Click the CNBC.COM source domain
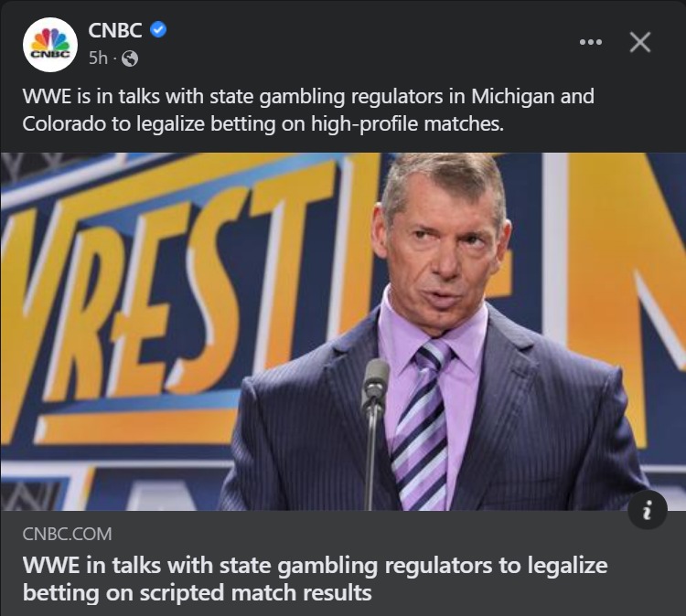This screenshot has width=686, height=616. [x=67, y=534]
